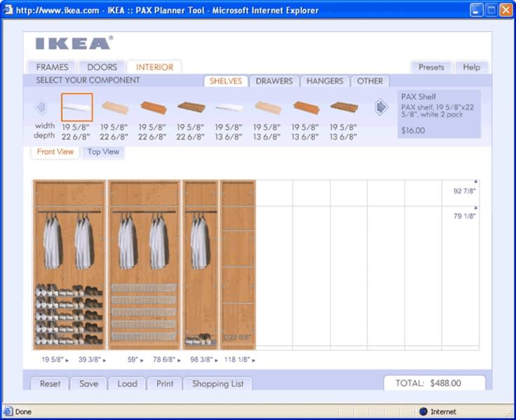Click the Save button
Viewport: 516px width, 420px height.
[88, 384]
